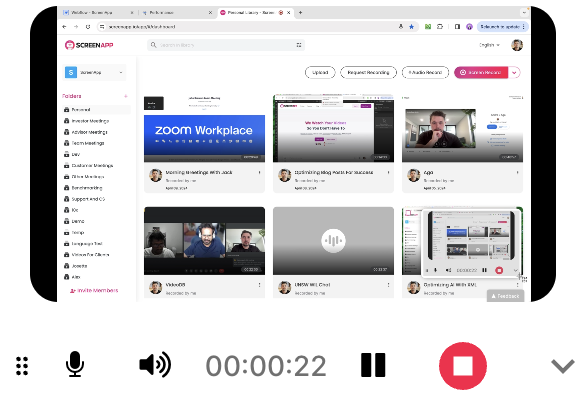Viewport: 588px width, 402px height.
Task: Open options menu for VideoDB card
Action: (x=259, y=285)
